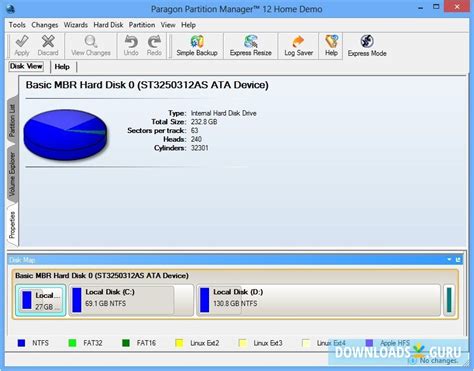Open the Changes menu
This screenshot has width=474, height=371.
[45, 25]
